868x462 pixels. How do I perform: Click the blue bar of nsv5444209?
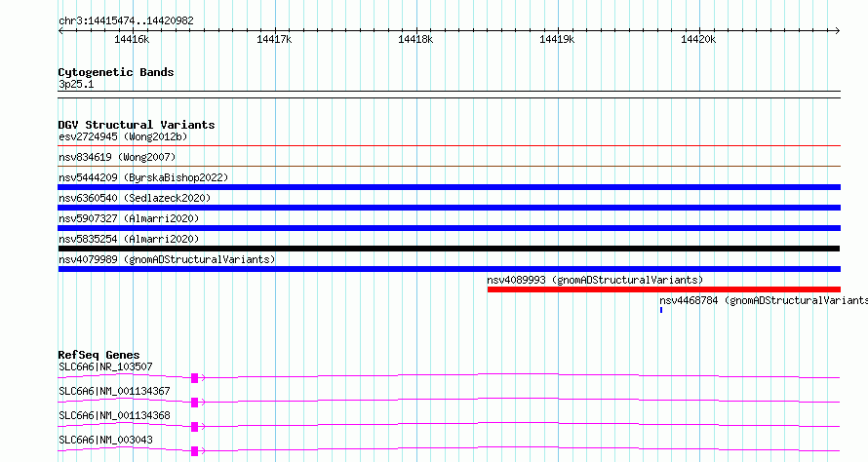(x=450, y=187)
